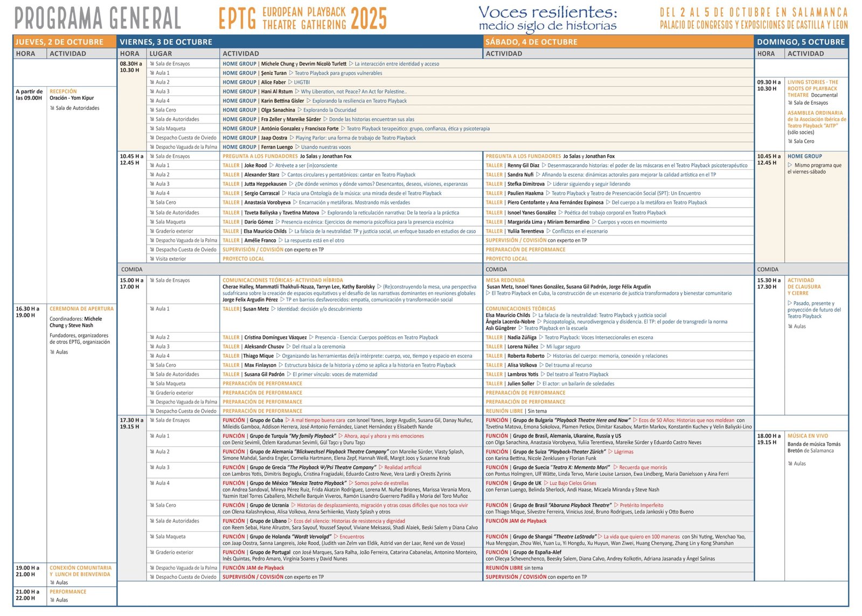Click the triangle before Del ritual a la ceremonia
Viewport: 862px width, 616px height.
288,347
